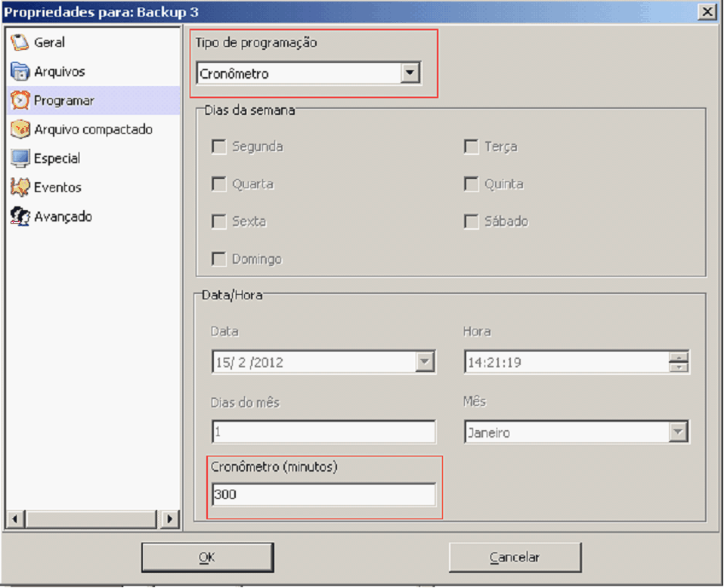
Task: Check the Domingo checkbox
Action: point(219,259)
